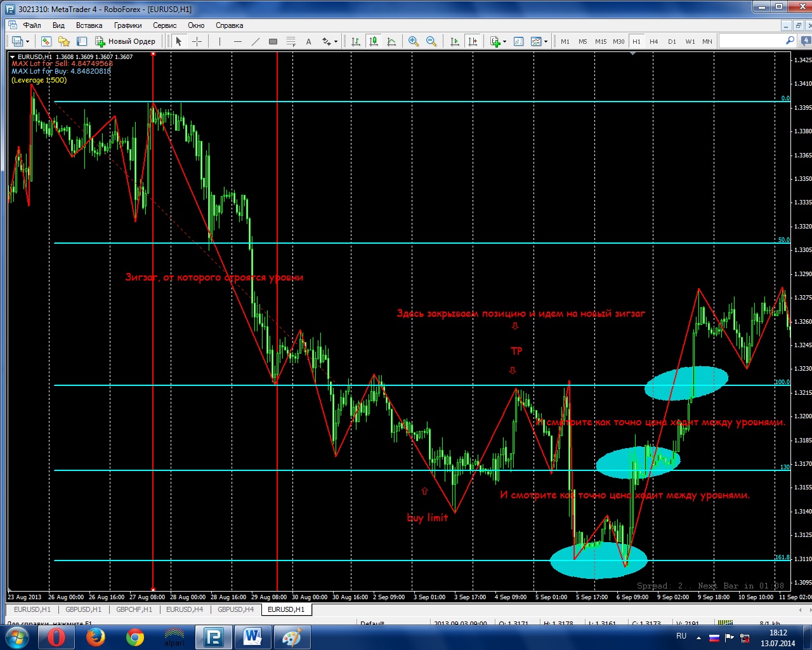Open the Terminal panel icon
Screen dimensions: 812x650
click(x=81, y=41)
